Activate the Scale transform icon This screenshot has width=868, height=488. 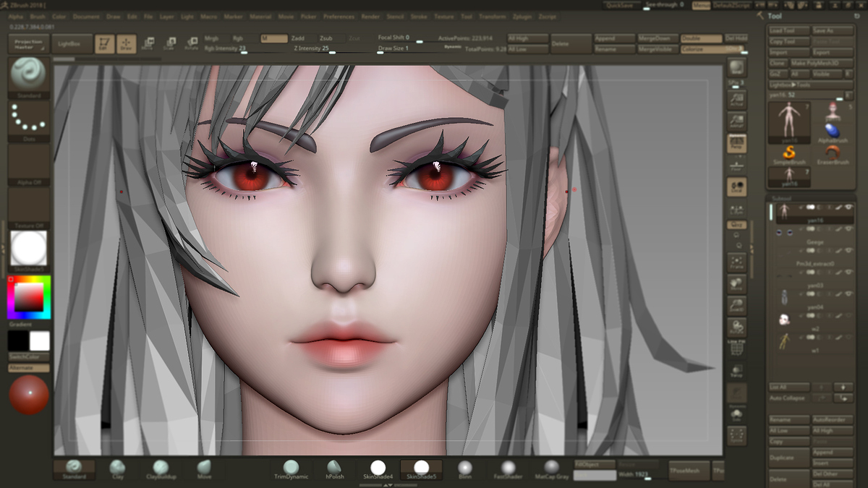pyautogui.click(x=169, y=44)
